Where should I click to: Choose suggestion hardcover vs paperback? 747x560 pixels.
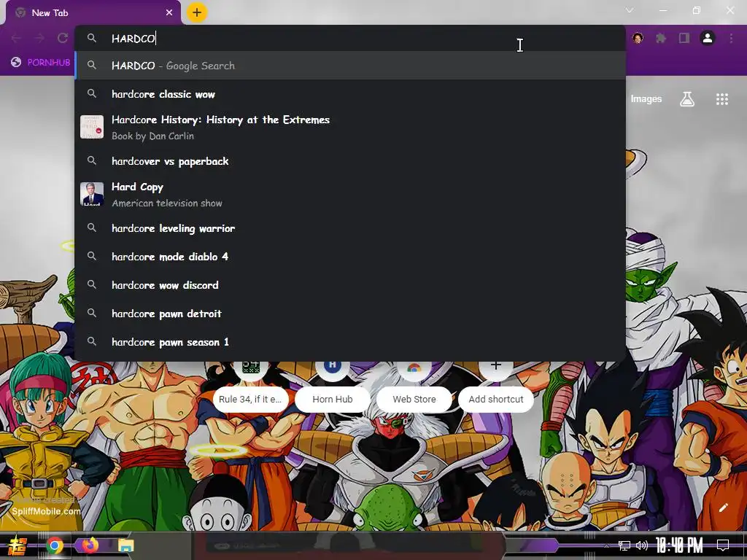(349, 161)
